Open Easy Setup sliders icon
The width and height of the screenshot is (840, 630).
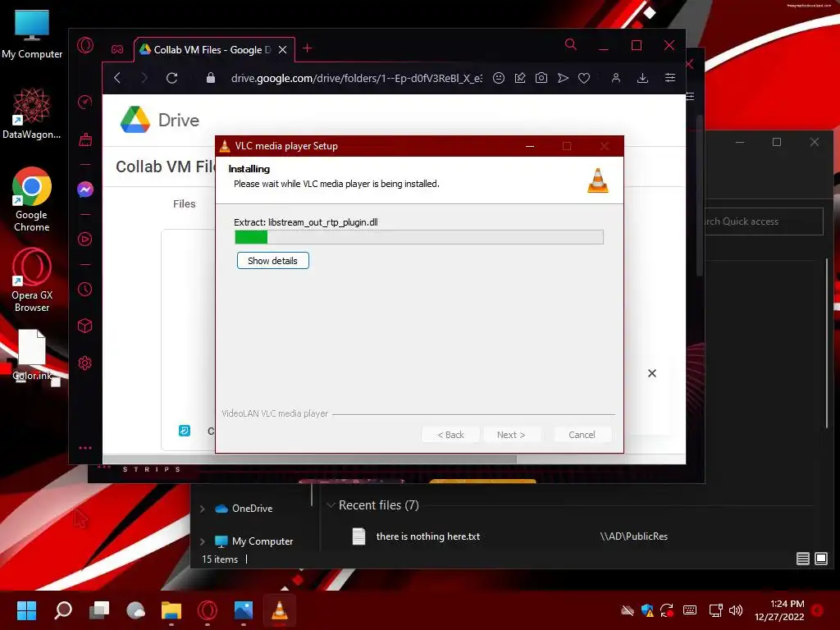coord(670,78)
